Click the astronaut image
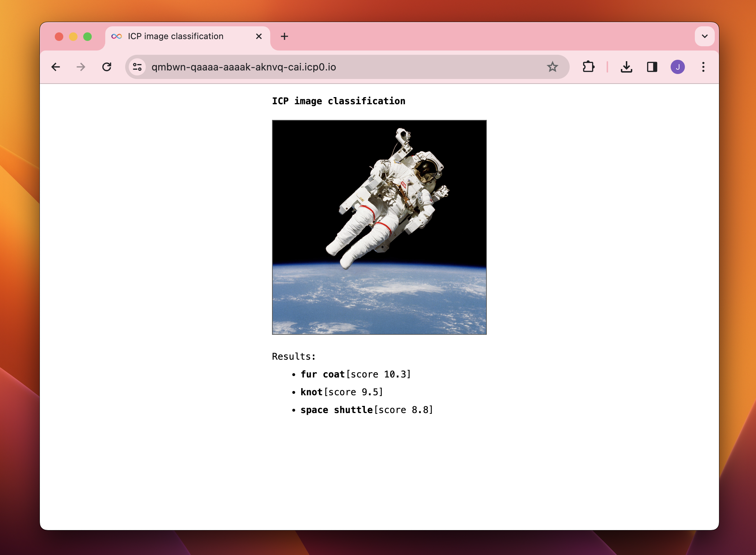756x555 pixels. coord(379,227)
